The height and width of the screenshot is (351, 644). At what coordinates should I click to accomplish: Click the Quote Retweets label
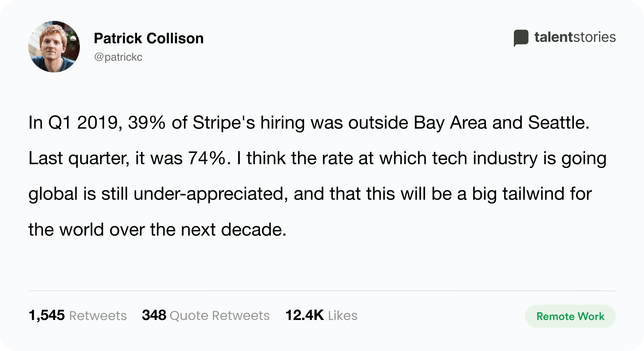pos(219,315)
